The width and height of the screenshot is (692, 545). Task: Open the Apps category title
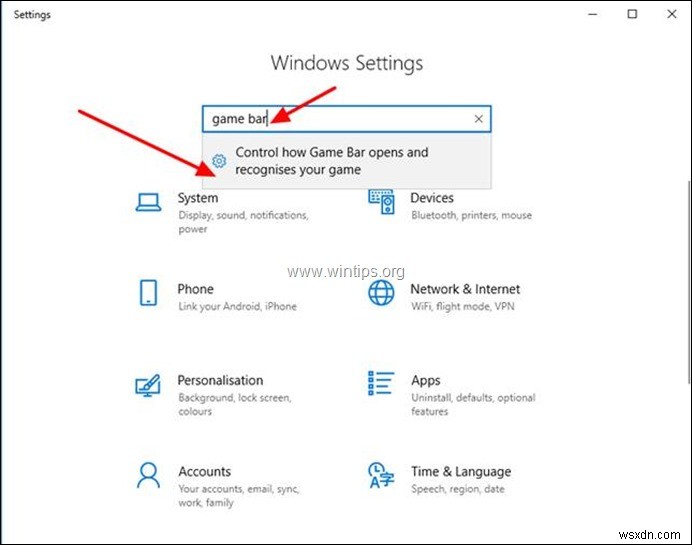pyautogui.click(x=425, y=380)
